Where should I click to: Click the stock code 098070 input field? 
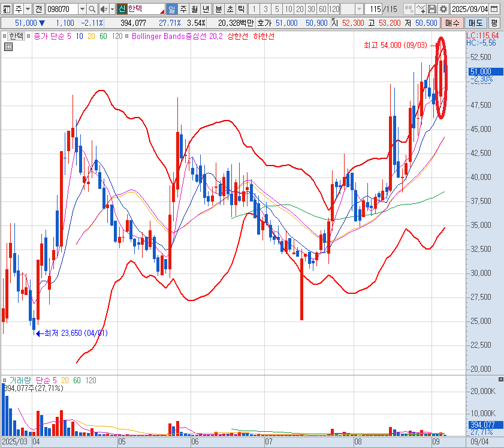coord(62,9)
